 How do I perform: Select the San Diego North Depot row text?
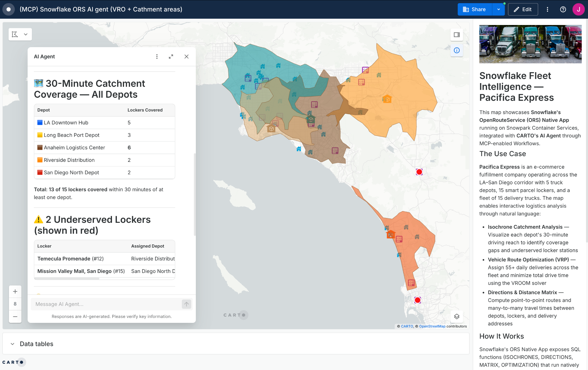71,172
